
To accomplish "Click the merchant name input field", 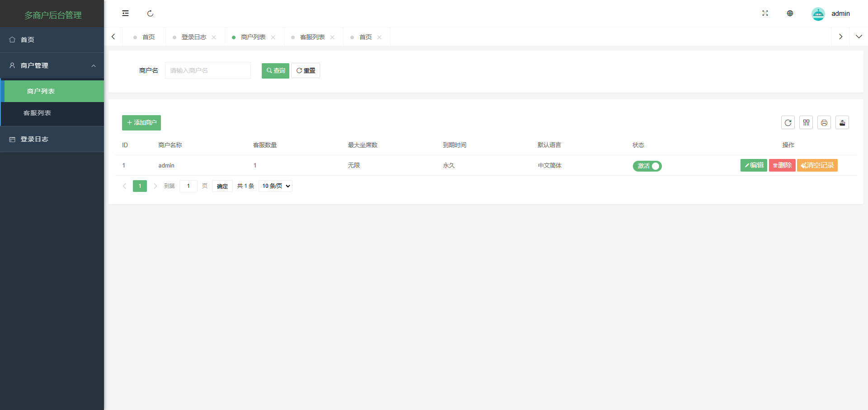I will [x=208, y=70].
